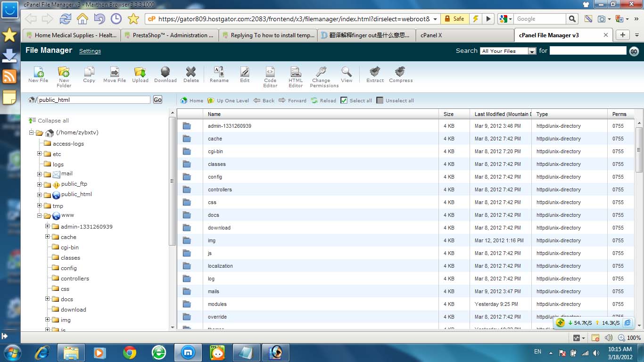
Task: Expand the cache folder in tree
Action: pyautogui.click(x=48, y=237)
